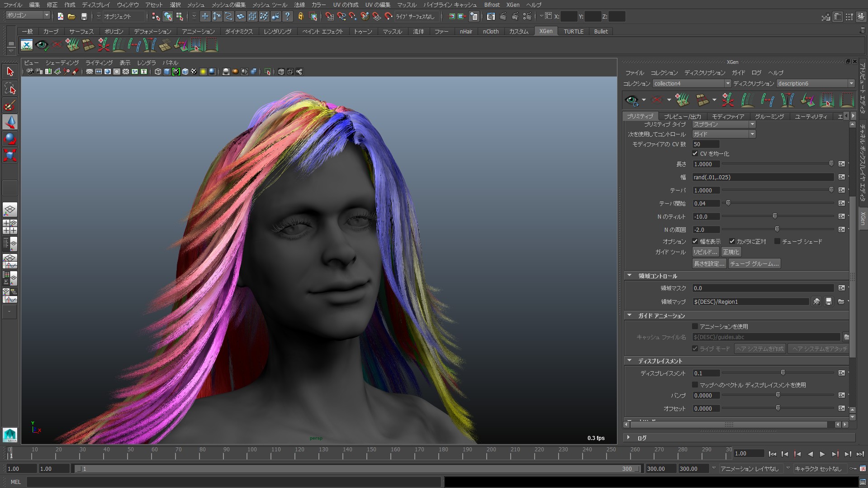Select the arrow Select tool in toolbox
The image size is (868, 488).
point(10,72)
